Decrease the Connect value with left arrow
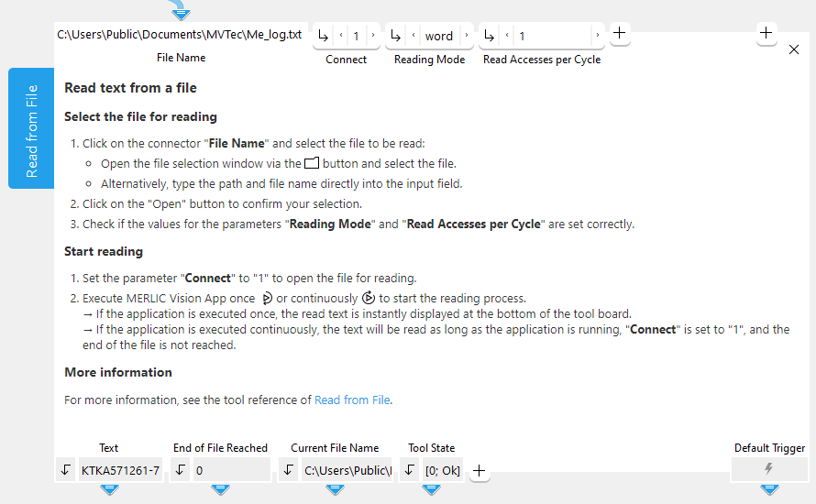 342,36
